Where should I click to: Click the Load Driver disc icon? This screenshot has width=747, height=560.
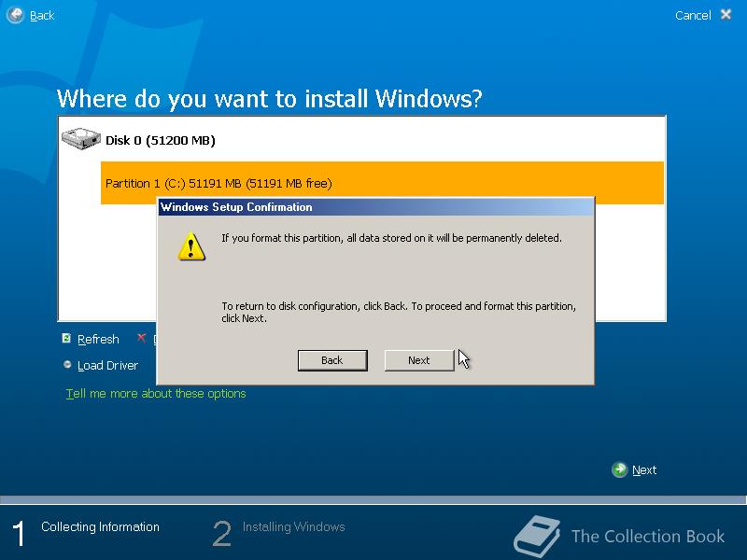point(67,365)
